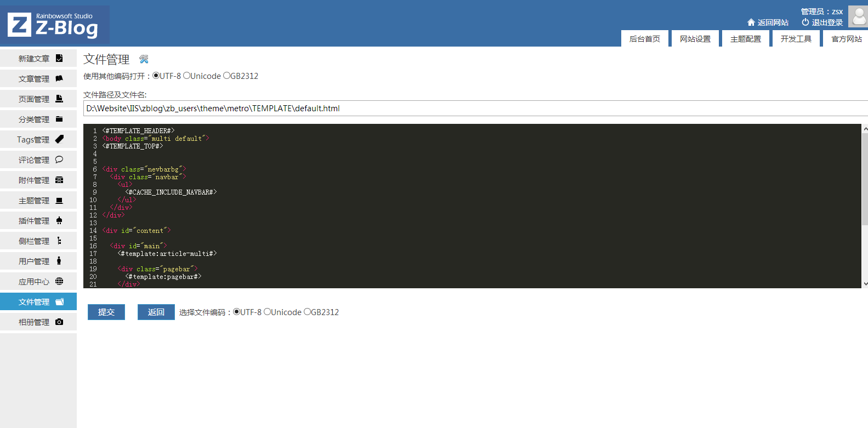The width and height of the screenshot is (868, 428).
Task: Click the file path input field
Action: point(475,108)
